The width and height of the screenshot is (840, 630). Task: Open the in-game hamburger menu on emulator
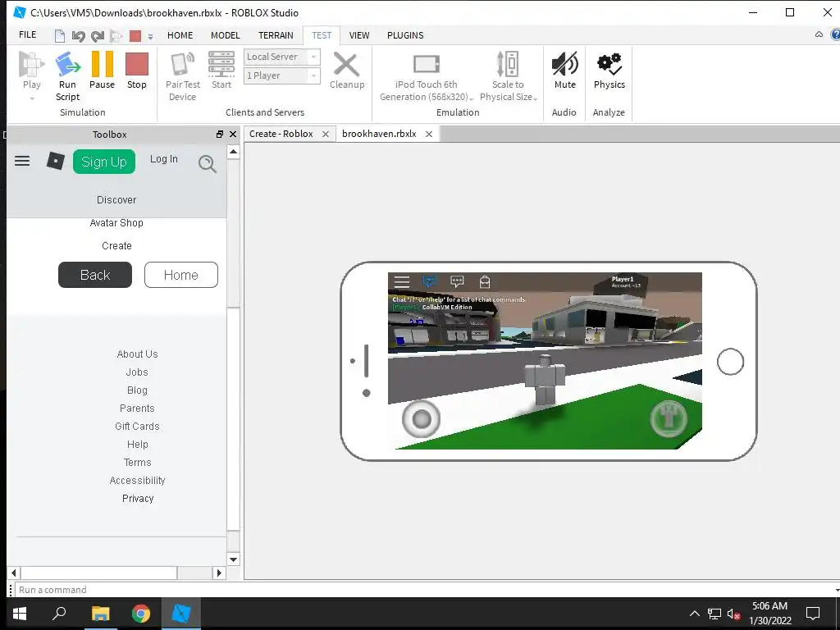coord(402,282)
